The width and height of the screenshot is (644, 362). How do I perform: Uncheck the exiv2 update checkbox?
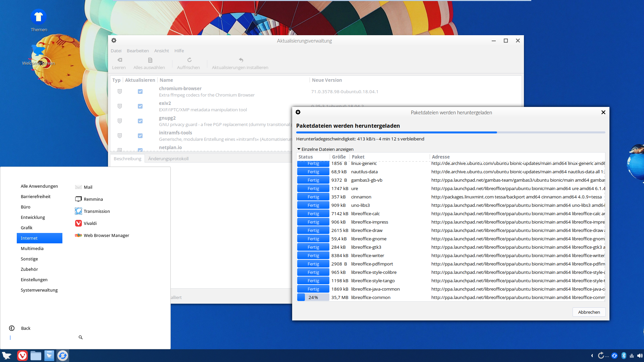[x=140, y=106]
